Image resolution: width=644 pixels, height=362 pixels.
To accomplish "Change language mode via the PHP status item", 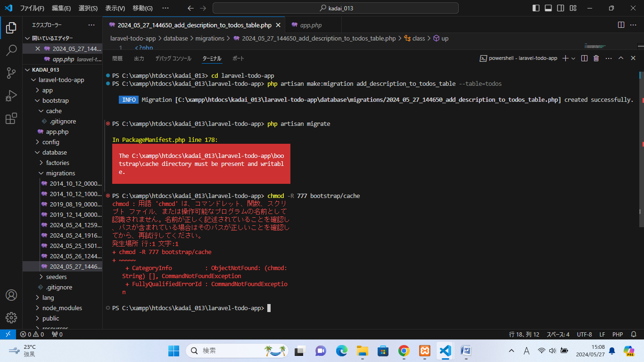I will (617, 334).
